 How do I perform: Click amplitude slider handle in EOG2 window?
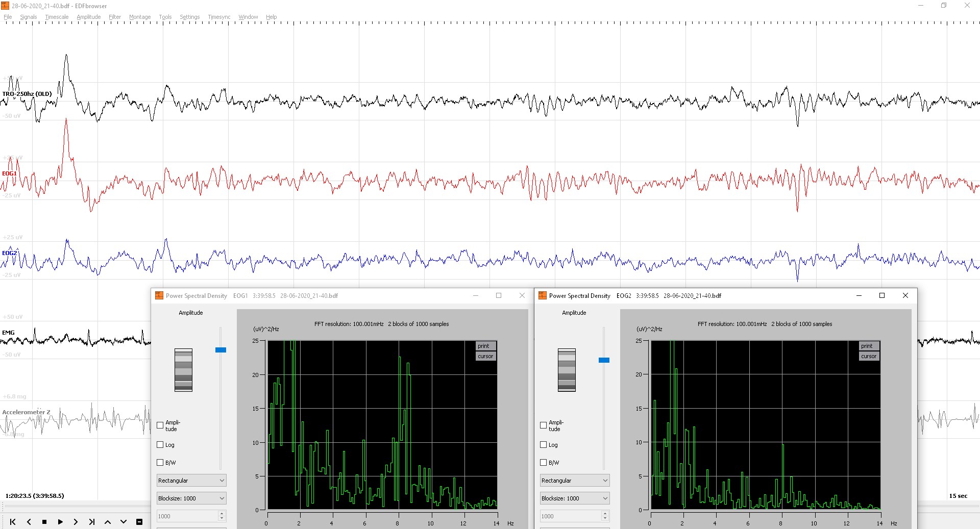604,360
